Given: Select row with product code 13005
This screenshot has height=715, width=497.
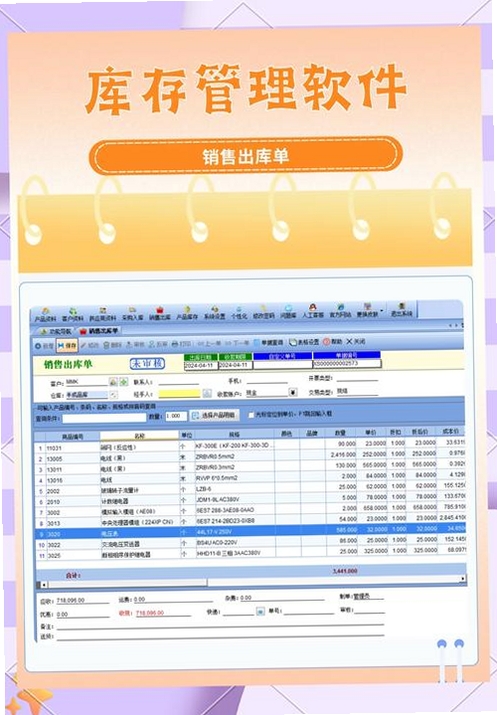Looking at the screenshot, I should pos(250,456).
